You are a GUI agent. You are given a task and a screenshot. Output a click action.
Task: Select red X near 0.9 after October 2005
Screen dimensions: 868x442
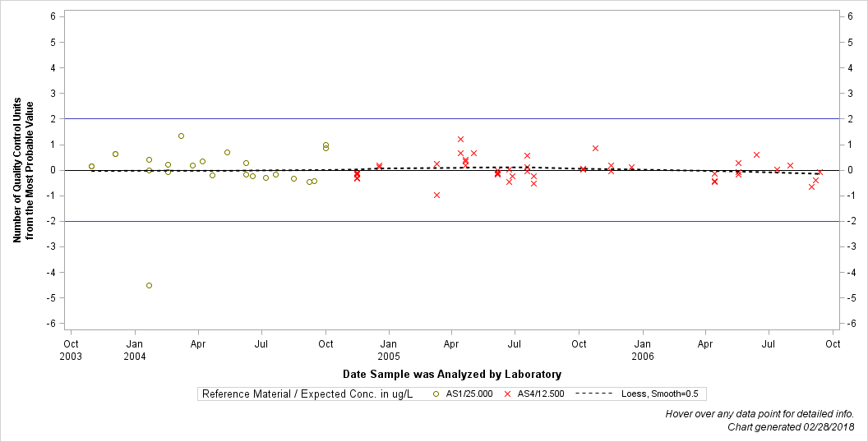click(x=596, y=148)
